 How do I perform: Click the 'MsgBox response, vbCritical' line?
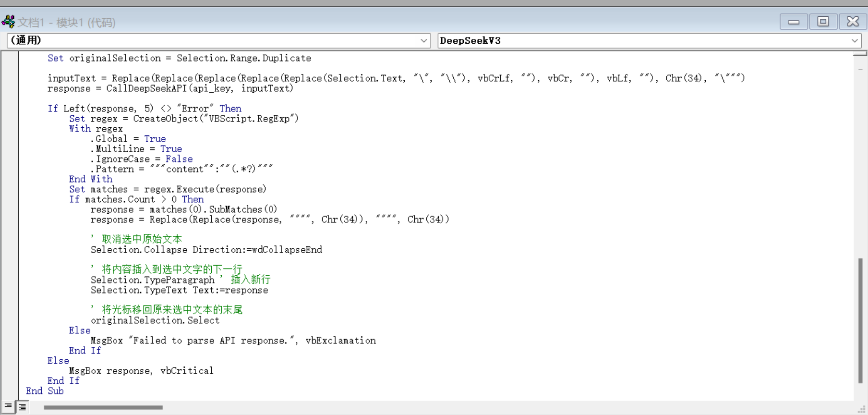pos(141,371)
